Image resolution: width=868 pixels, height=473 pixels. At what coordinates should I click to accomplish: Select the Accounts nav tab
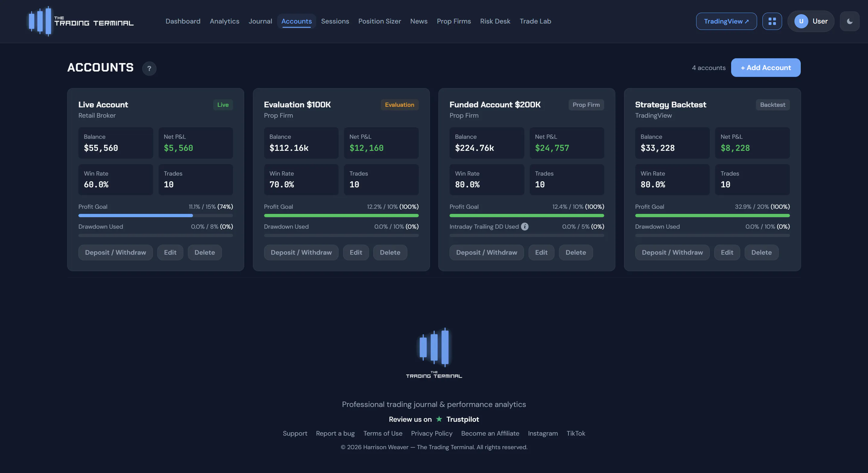pos(297,21)
